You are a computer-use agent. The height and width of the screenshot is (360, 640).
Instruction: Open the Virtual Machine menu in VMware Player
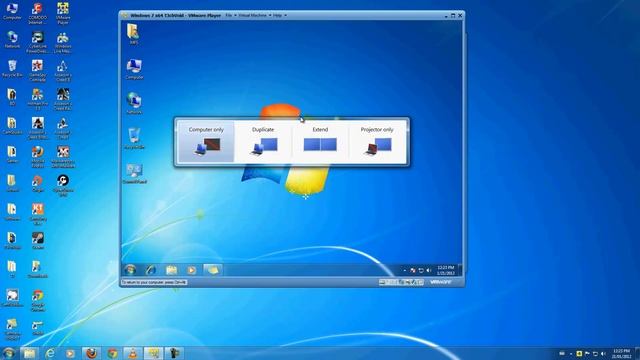tap(254, 15)
